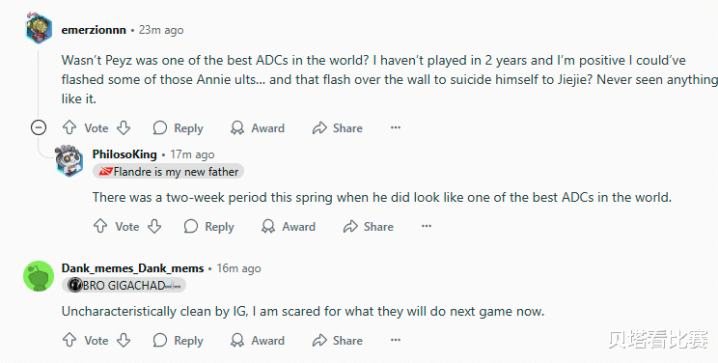Click the 'Flandre is my new father' flair

coord(168,172)
